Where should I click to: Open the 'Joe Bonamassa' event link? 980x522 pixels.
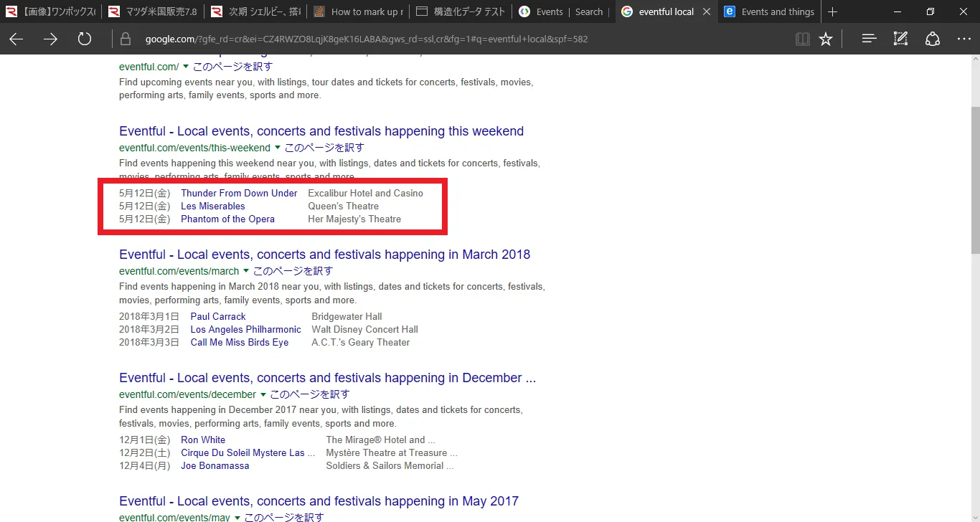(x=215, y=465)
